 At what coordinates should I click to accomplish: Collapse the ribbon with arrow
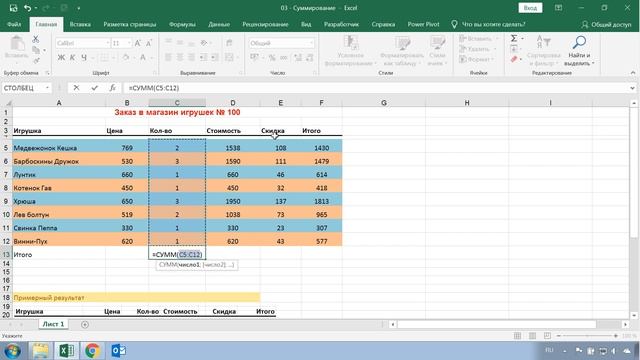coord(633,73)
